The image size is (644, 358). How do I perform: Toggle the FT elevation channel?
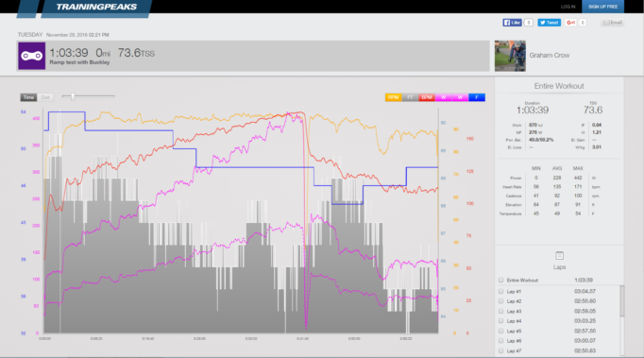point(410,97)
